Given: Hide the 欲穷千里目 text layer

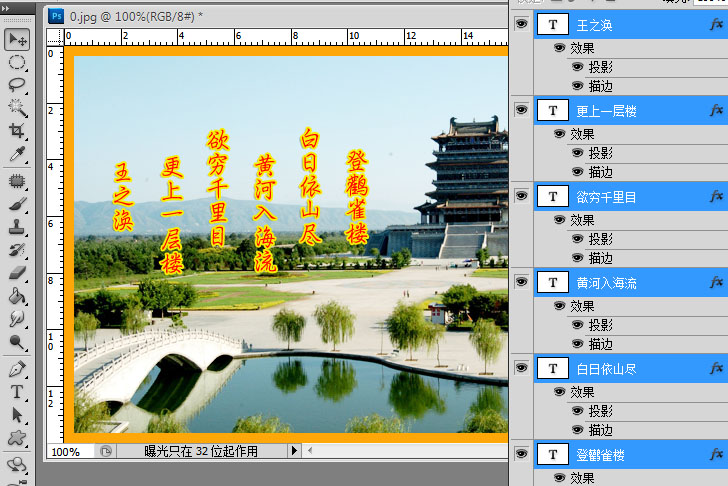Looking at the screenshot, I should (x=522, y=196).
